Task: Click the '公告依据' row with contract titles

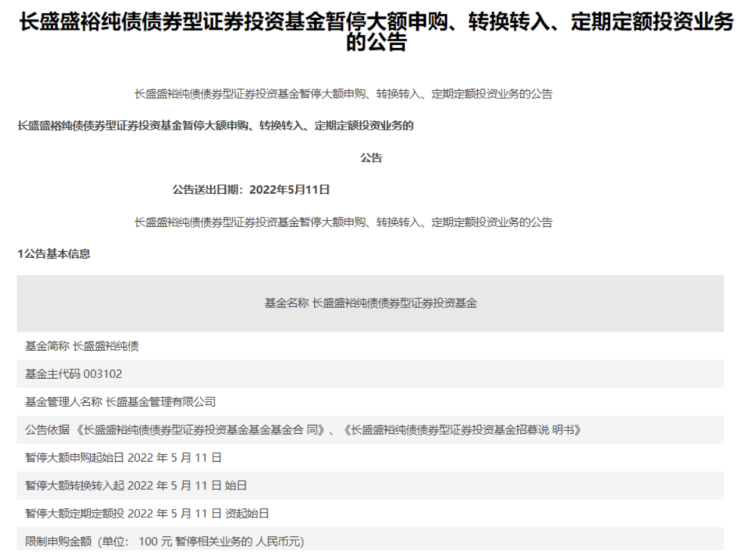Action: (370, 430)
